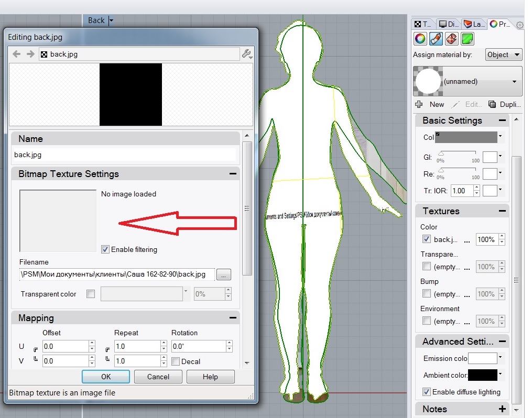Screen dimensions: 532x418
Task: Click the back arrow in texture editor
Action: 16,54
